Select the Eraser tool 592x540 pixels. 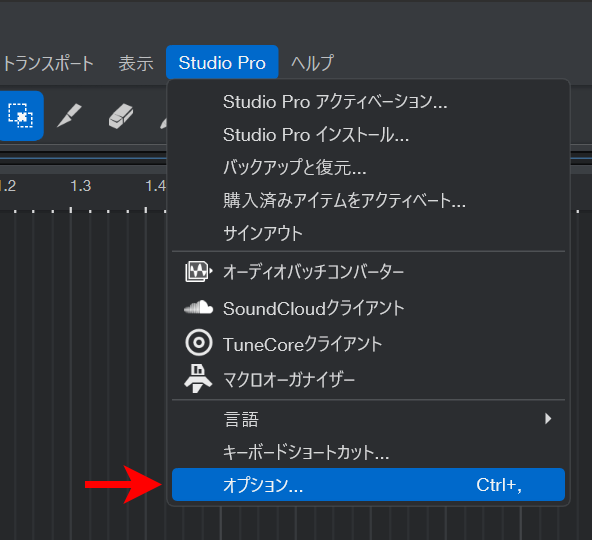[x=121, y=116]
